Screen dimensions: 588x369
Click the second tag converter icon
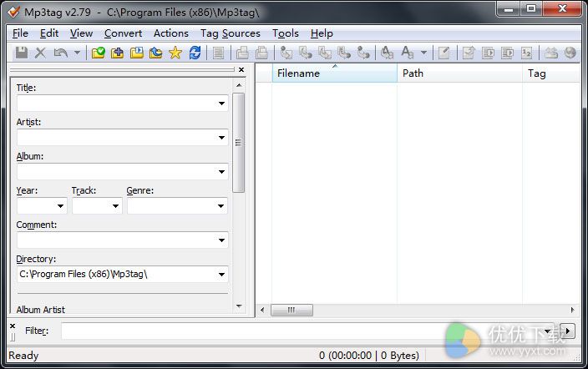306,53
